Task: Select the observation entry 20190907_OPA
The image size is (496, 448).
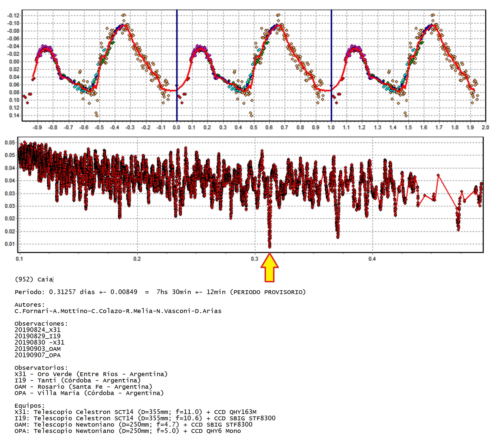Action: coord(38,355)
